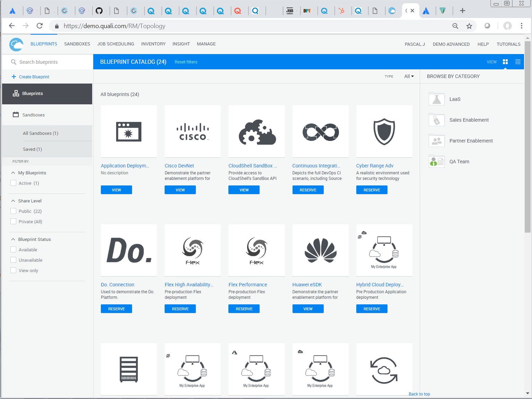Collapse the Blueprint Status filter section

click(13, 239)
